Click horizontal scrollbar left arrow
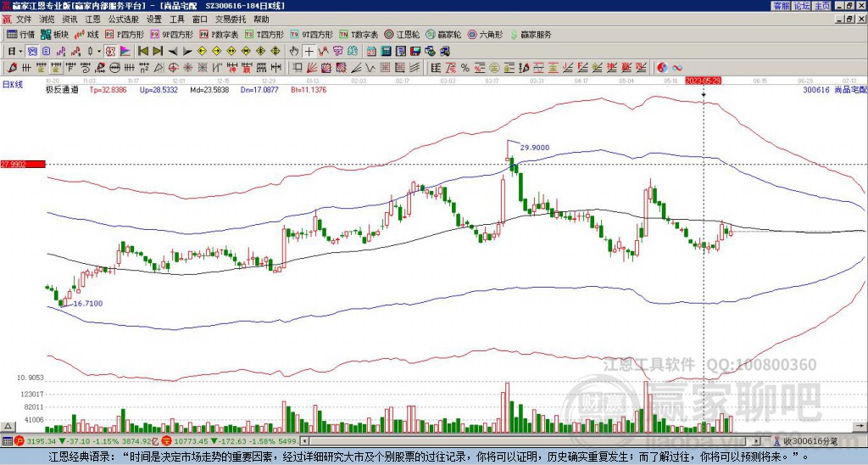Viewport: 868px width, 465px height. (304, 441)
